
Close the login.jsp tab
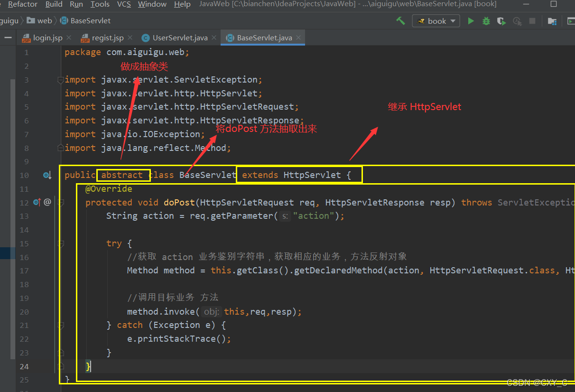tap(69, 37)
